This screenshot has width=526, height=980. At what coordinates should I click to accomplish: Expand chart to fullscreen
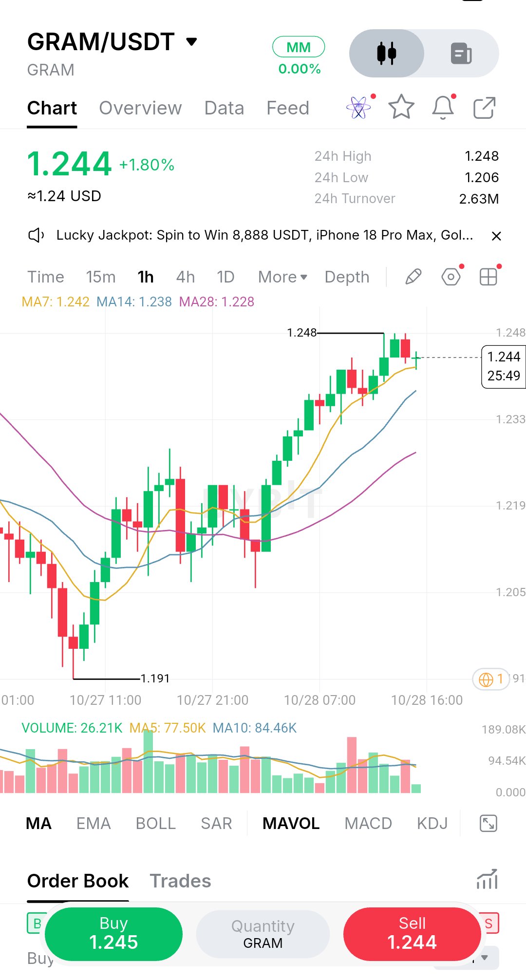click(488, 823)
